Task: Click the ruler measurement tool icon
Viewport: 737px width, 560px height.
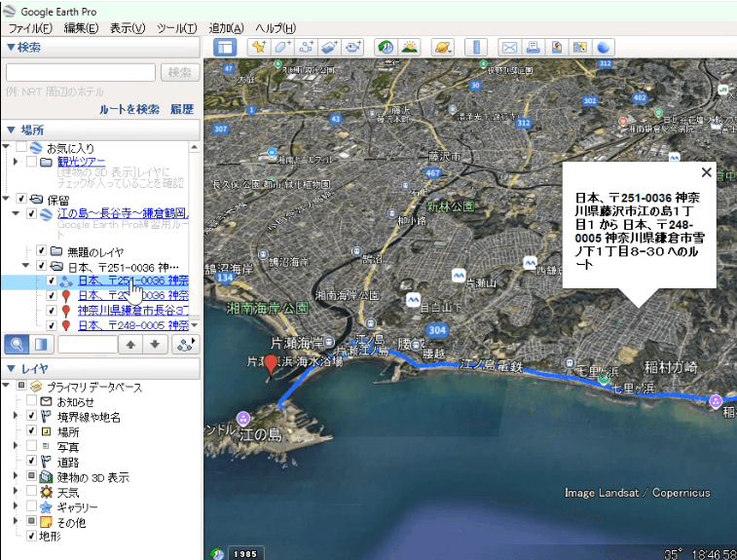Action: pos(476,47)
